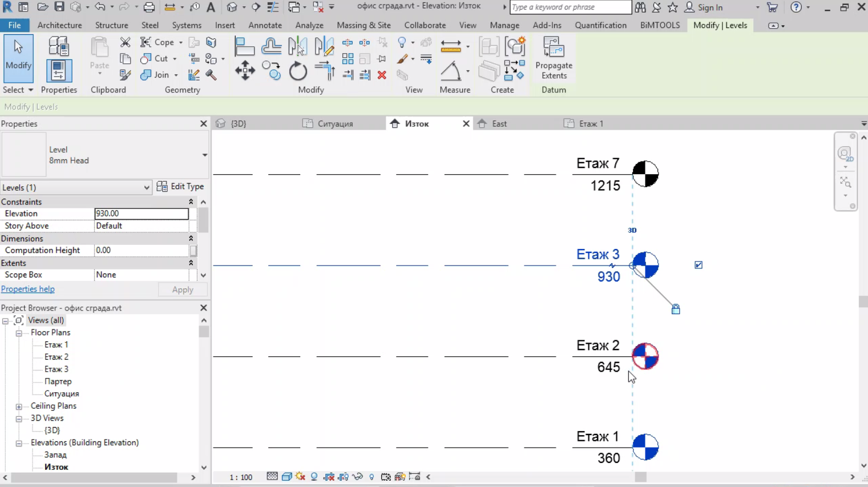Viewport: 868px width, 487px height.
Task: Click the Default 3D View house icon
Action: (232, 7)
